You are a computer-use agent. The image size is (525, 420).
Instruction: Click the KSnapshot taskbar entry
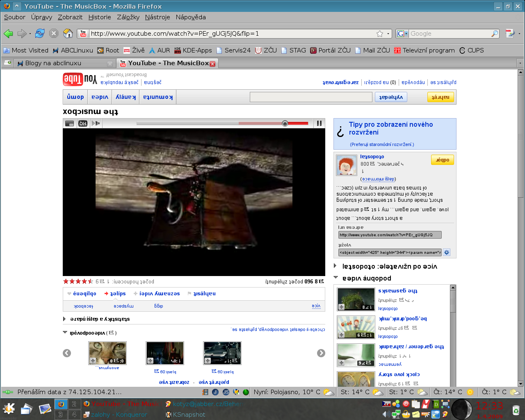(185, 415)
